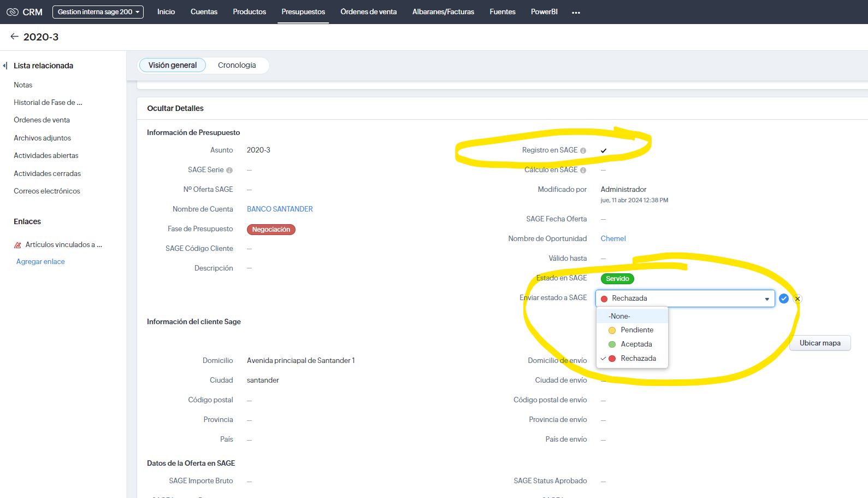Click the CRM logo icon
This screenshot has width=868, height=498.
click(x=13, y=12)
